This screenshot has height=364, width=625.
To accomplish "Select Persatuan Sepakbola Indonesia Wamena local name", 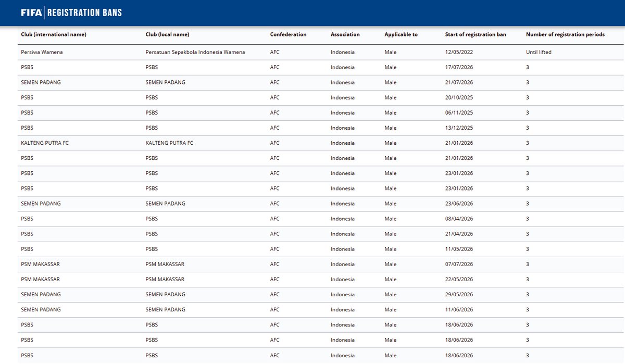I will click(x=195, y=52).
